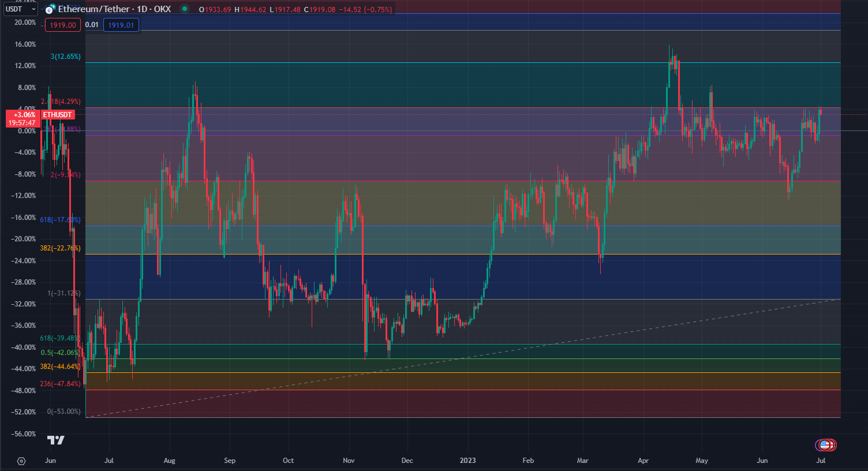Click the 0(-53.00%) Fibonacci base label
This screenshot has height=471, width=868.
pos(63,412)
